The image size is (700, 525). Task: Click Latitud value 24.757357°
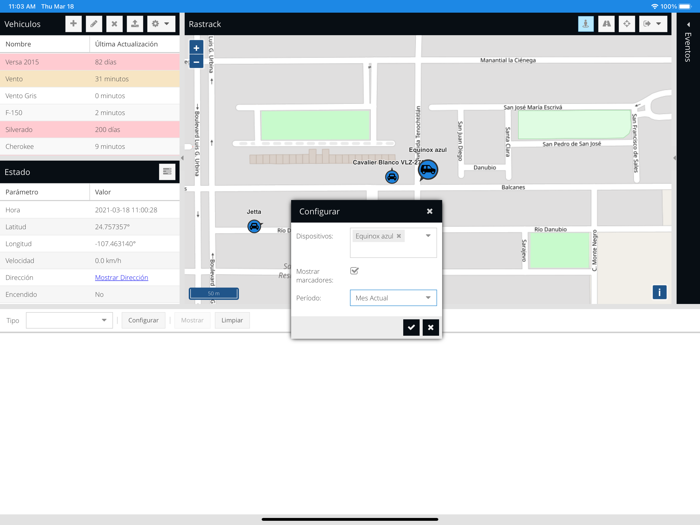(112, 227)
